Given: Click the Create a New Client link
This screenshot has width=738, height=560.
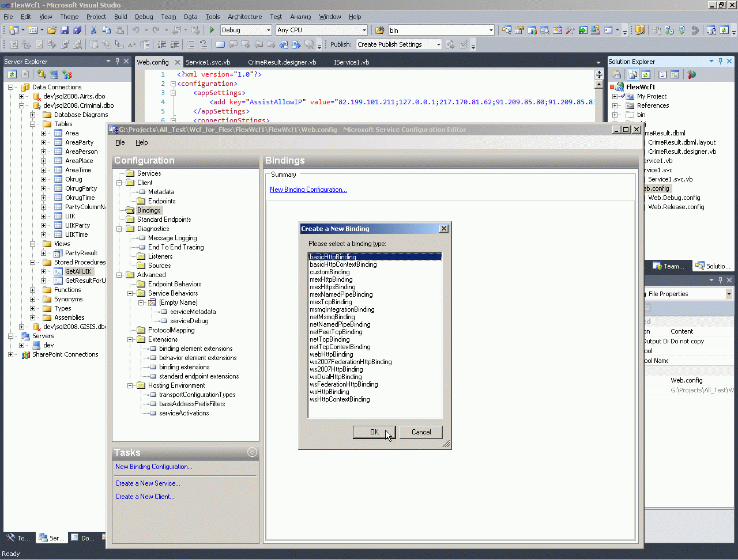Looking at the screenshot, I should 145,497.
